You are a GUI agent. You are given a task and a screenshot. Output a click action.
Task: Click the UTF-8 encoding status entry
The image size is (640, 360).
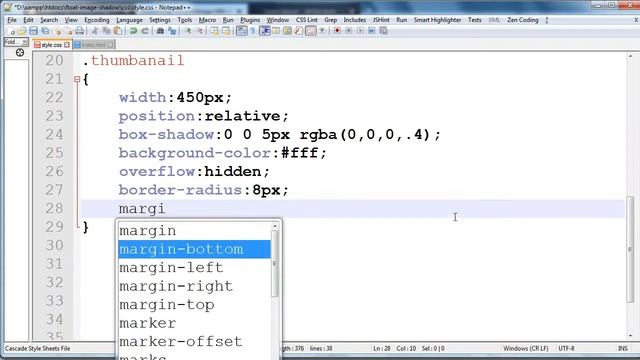tap(566, 349)
